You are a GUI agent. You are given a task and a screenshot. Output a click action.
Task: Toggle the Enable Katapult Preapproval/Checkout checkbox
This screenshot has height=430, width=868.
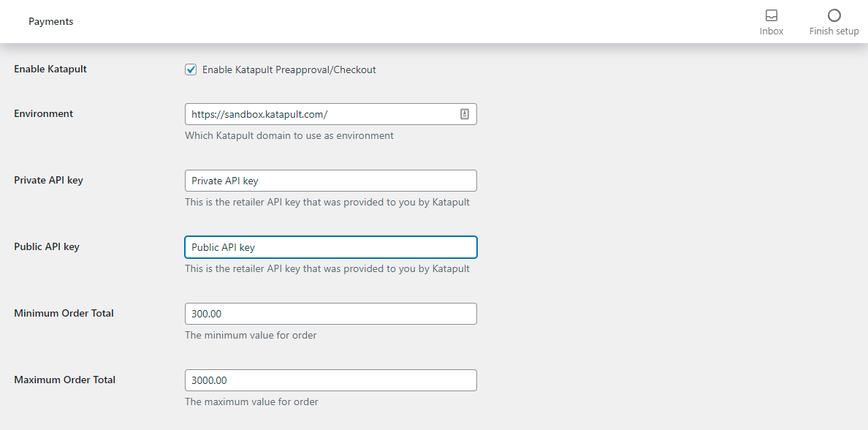(x=191, y=69)
